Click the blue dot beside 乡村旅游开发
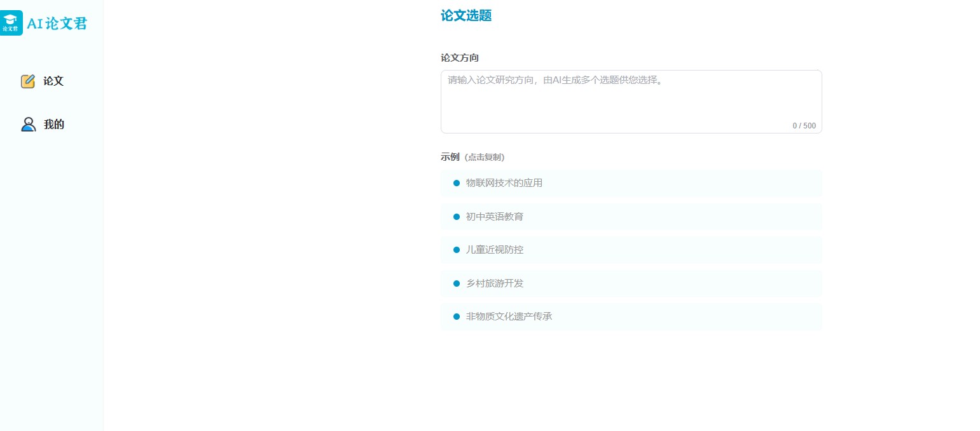The image size is (980, 431). coord(456,284)
